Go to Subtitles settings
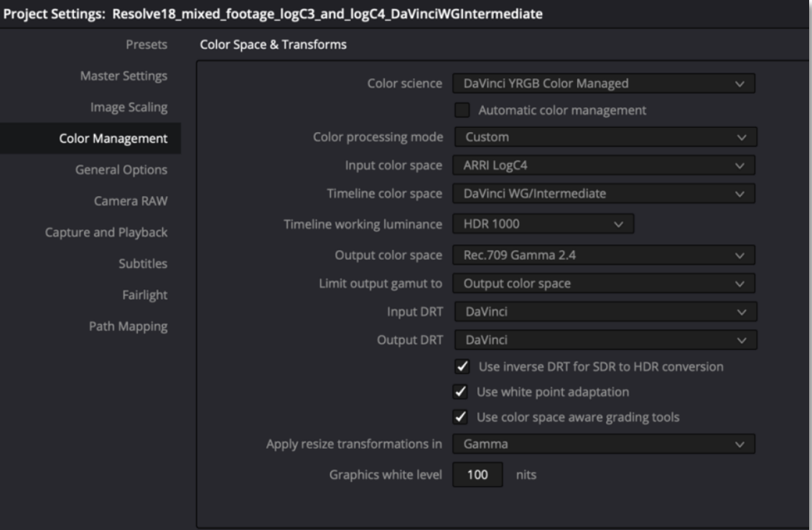This screenshot has width=812, height=530. [143, 264]
